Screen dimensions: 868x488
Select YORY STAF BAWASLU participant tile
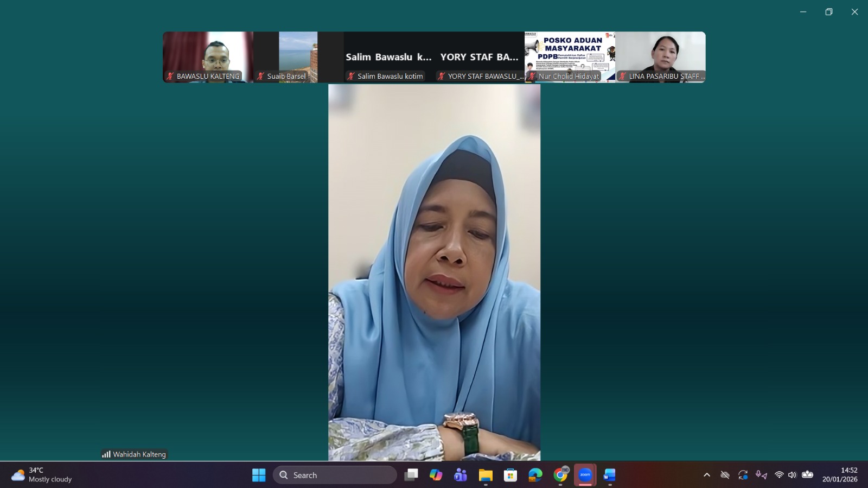click(x=479, y=57)
